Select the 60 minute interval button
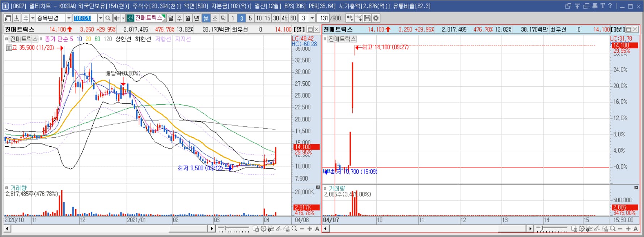This screenshot has height=237, width=644. (293, 18)
